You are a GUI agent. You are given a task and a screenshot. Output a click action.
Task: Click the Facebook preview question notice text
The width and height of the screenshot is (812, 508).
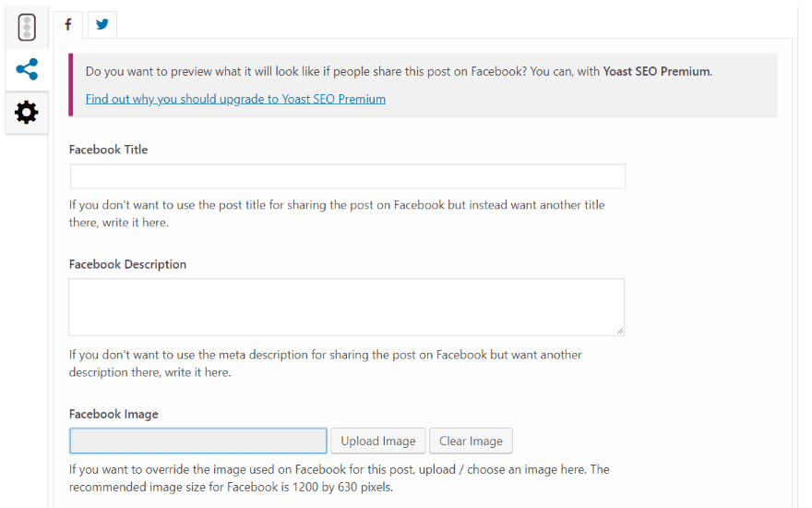341,71
